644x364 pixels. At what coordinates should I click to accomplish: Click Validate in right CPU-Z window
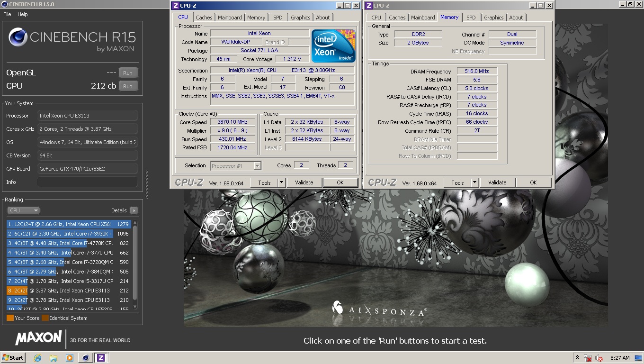click(497, 182)
